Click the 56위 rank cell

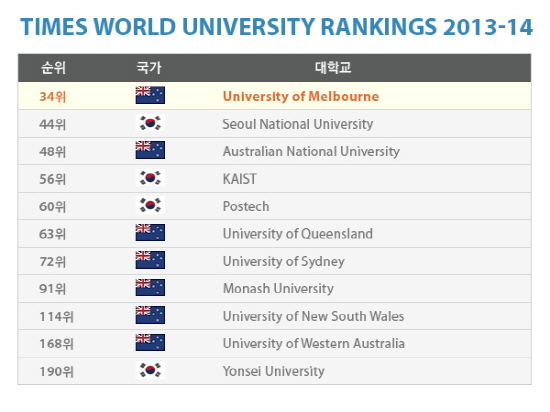click(53, 179)
